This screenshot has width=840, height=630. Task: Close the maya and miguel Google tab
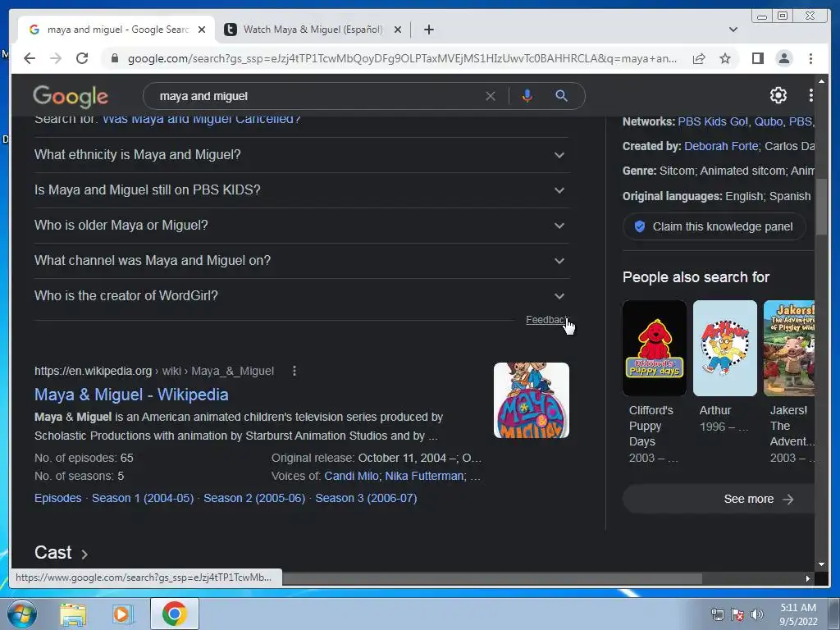(x=202, y=30)
